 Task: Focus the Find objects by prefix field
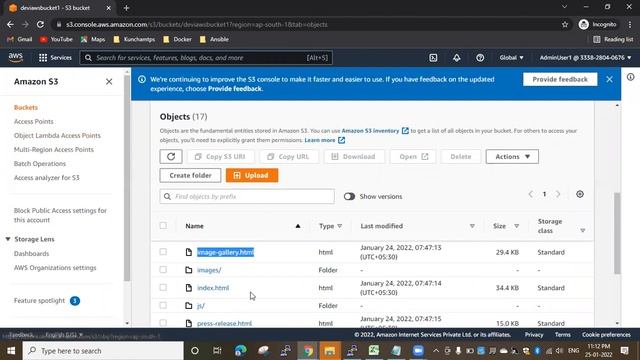pos(247,197)
